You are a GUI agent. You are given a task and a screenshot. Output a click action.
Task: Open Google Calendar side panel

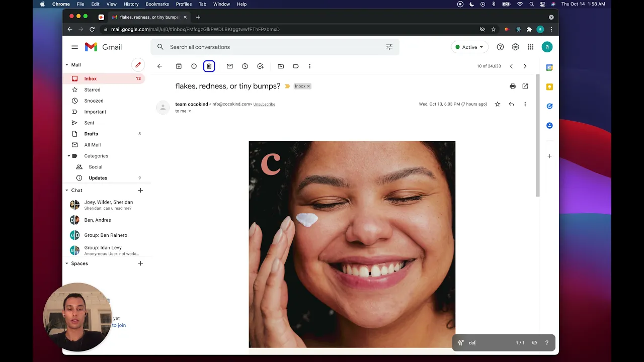[x=549, y=67]
